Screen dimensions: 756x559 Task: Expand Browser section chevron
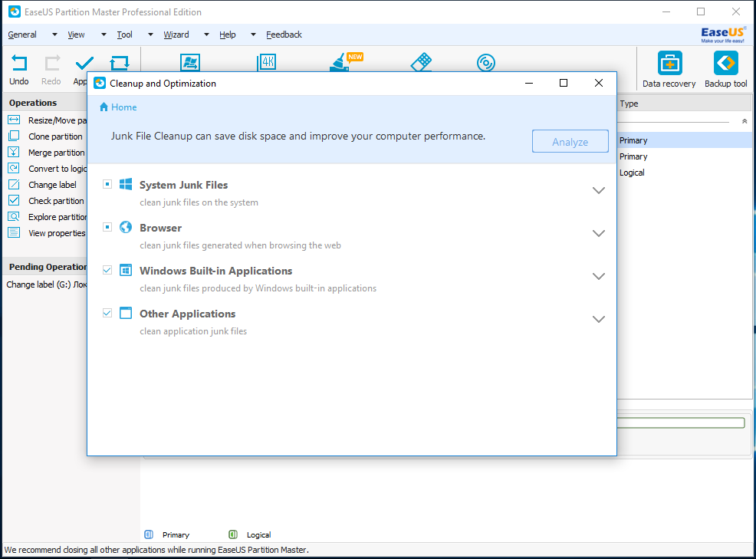click(x=598, y=233)
